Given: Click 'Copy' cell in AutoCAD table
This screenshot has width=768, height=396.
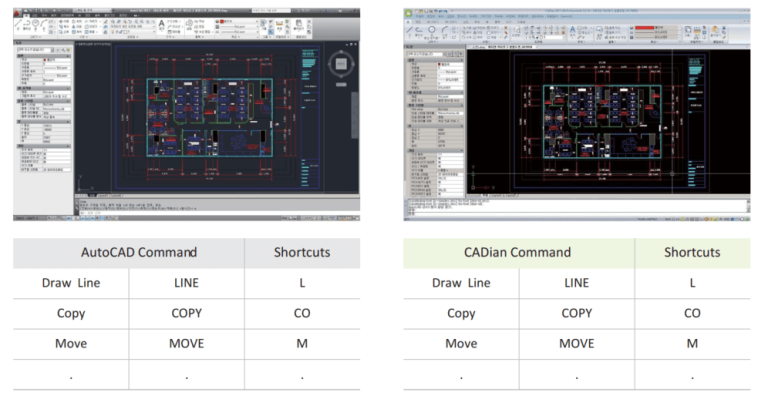Looking at the screenshot, I should pyautogui.click(x=71, y=314).
